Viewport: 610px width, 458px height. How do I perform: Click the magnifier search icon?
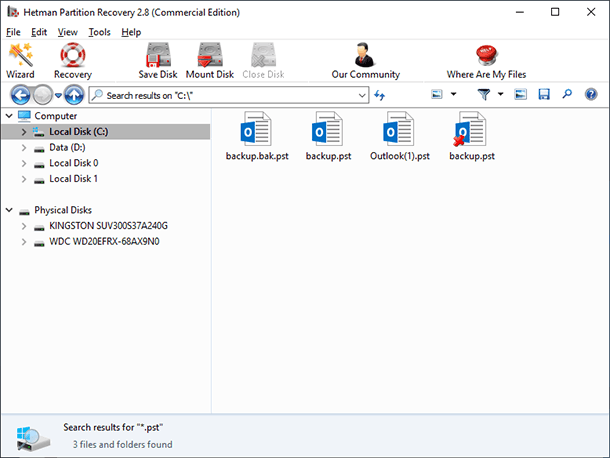pyautogui.click(x=567, y=94)
